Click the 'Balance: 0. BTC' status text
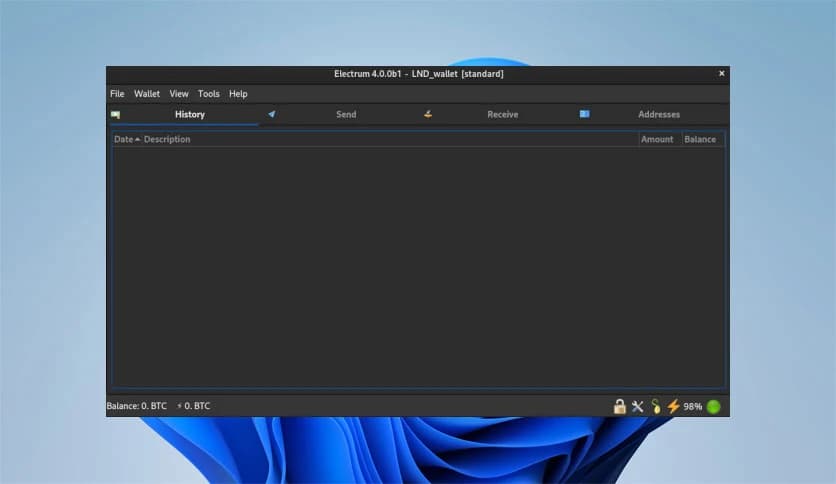This screenshot has height=484, width=836. (136, 406)
